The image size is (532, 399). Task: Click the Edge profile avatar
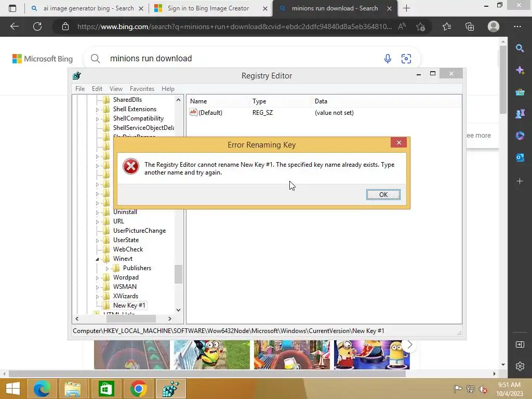point(494,26)
